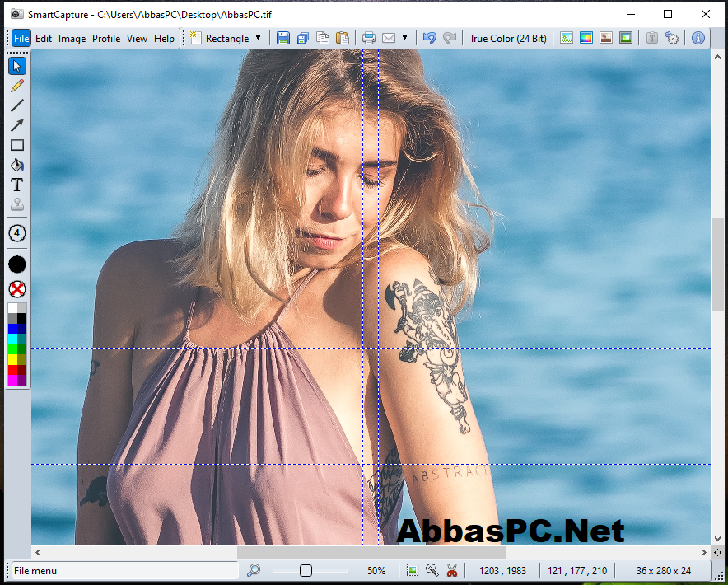Click the first image effect icon after True Color
728x585 pixels.
(x=566, y=38)
